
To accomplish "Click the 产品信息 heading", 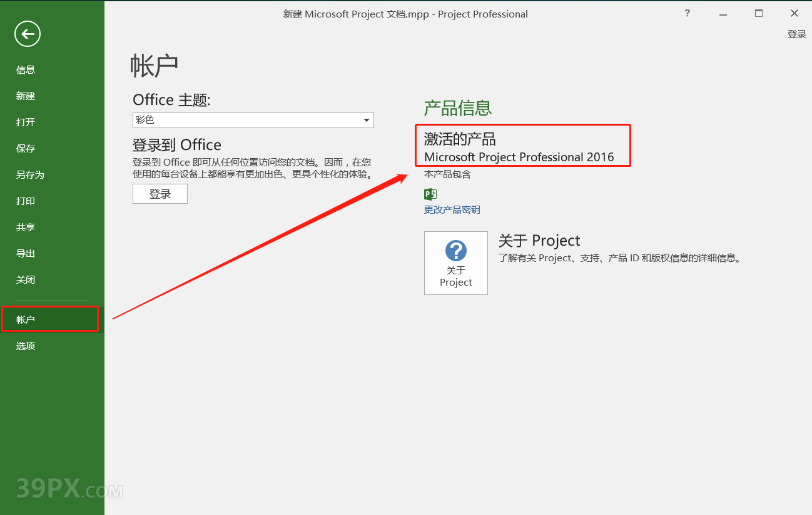I will click(x=458, y=108).
